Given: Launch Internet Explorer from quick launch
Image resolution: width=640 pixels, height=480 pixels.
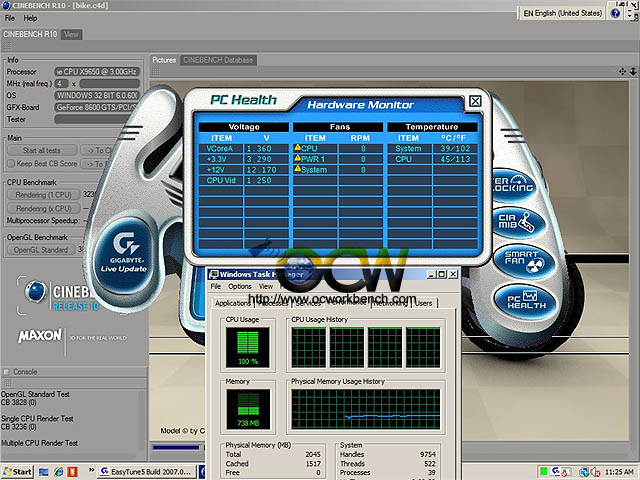Looking at the screenshot, I should click(58, 472).
